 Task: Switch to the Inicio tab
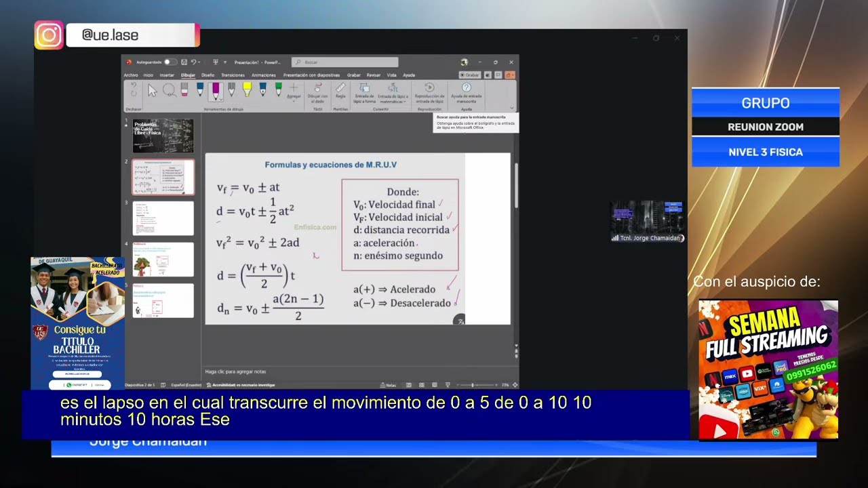tap(149, 75)
